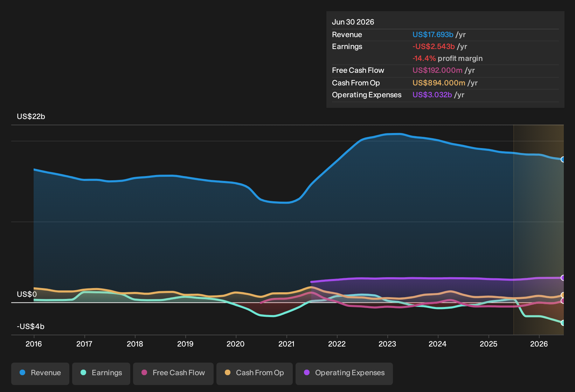Image resolution: width=575 pixels, height=392 pixels.
Task: Click the purple Operating Expenses endpoint marker
Action: (x=563, y=278)
